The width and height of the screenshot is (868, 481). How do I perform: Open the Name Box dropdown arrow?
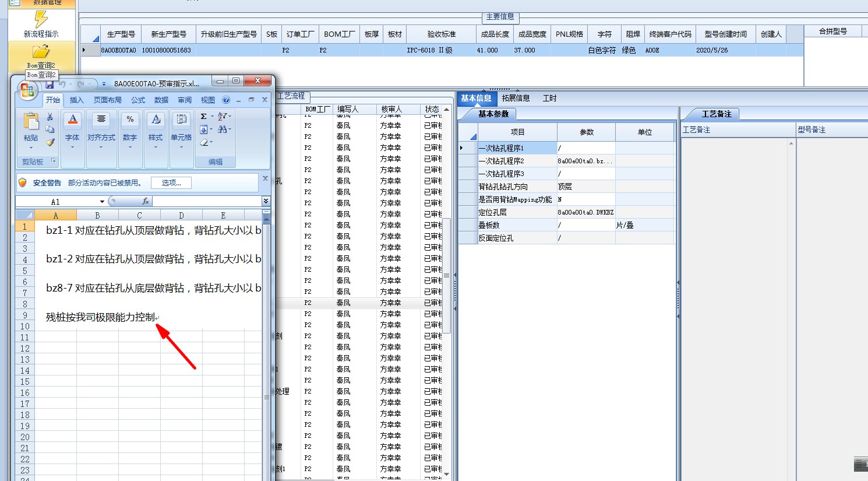click(x=102, y=202)
